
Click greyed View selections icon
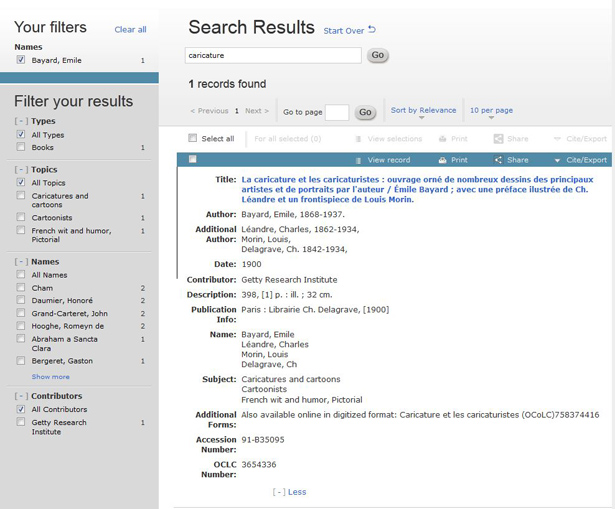click(x=358, y=139)
